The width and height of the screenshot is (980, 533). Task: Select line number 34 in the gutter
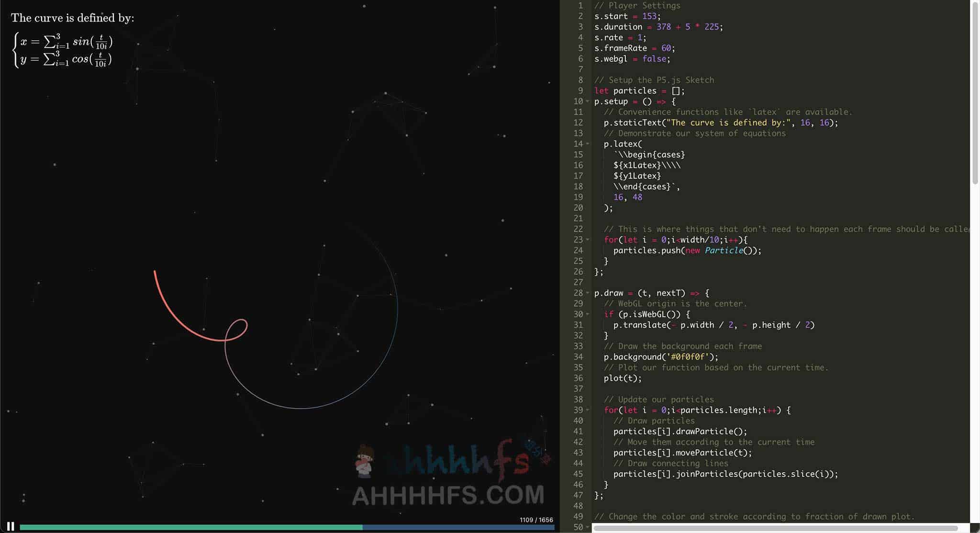point(578,357)
